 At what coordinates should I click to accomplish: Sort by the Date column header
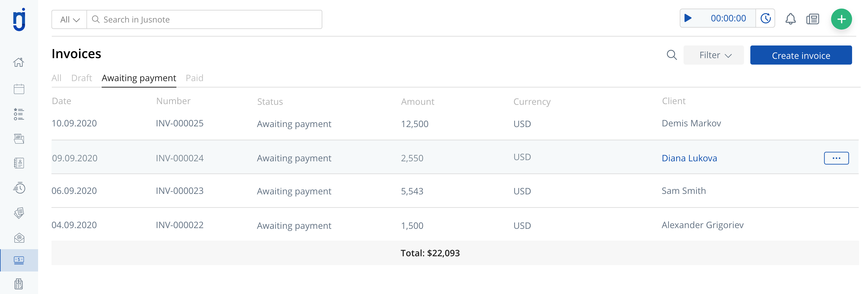click(61, 101)
